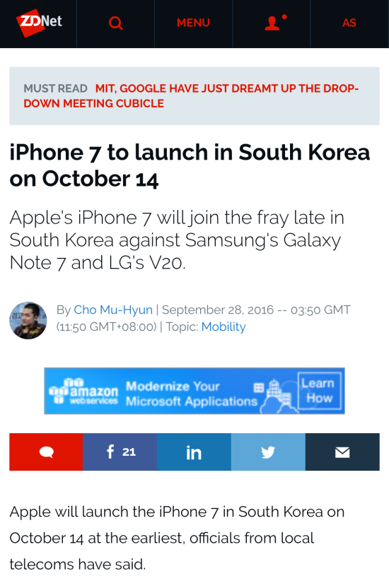Image resolution: width=389 pixels, height=588 pixels.
Task: Open the user account profile icon
Action: [275, 23]
